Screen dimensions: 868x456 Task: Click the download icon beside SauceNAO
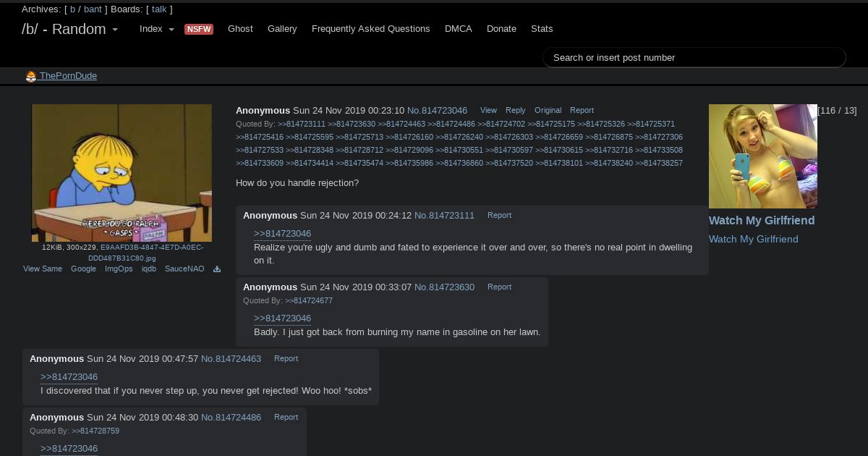217,269
